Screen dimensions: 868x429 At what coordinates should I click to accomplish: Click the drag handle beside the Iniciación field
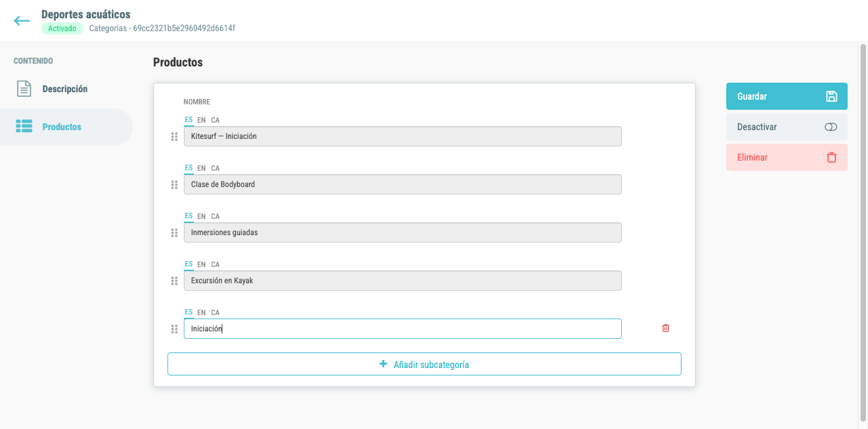(174, 329)
